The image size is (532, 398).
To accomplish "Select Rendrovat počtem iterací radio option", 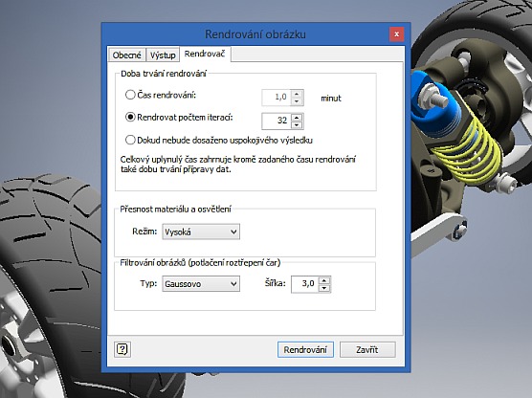I will coord(130,118).
